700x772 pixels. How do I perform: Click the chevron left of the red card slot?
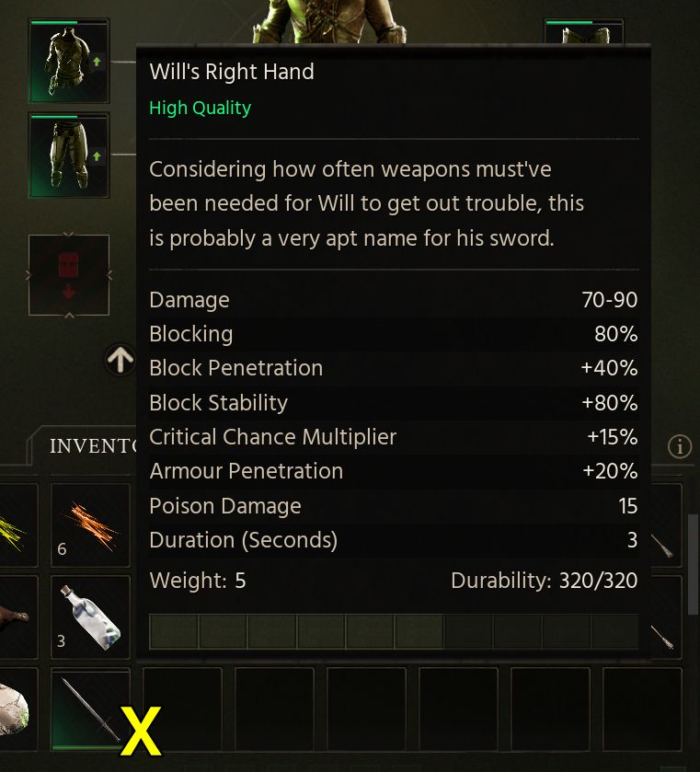(29, 275)
